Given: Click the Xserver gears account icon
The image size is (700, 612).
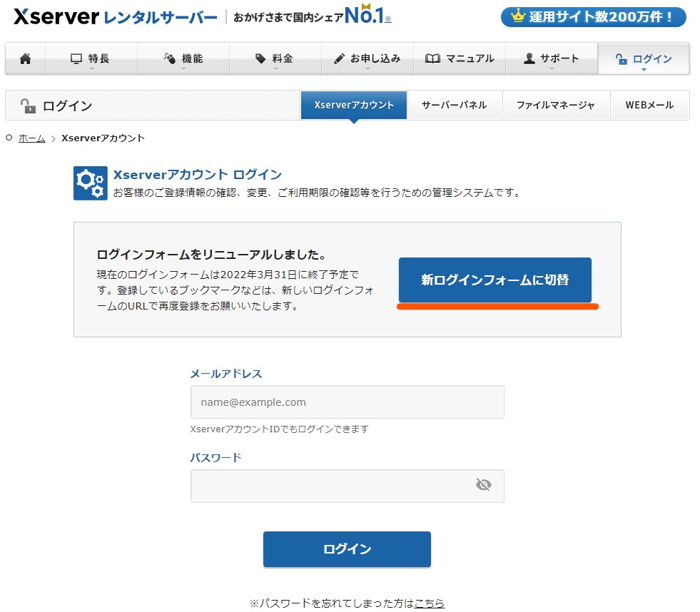Looking at the screenshot, I should pyautogui.click(x=91, y=183).
